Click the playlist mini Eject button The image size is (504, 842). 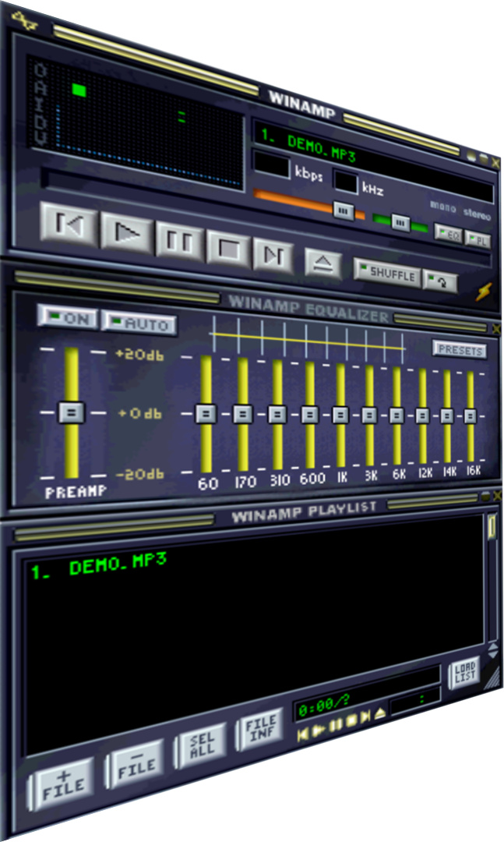point(380,713)
